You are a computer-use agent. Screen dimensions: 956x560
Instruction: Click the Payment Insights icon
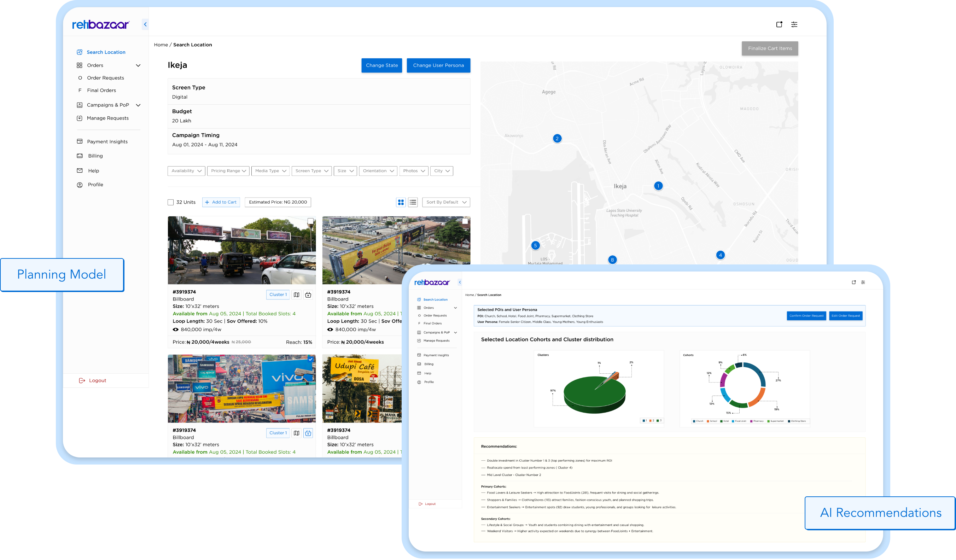(79, 141)
